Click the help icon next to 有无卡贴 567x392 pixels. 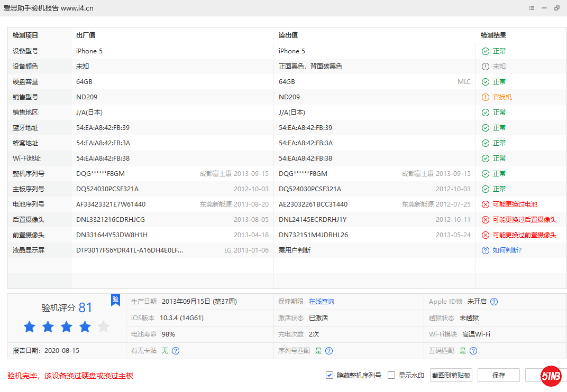[176, 351]
